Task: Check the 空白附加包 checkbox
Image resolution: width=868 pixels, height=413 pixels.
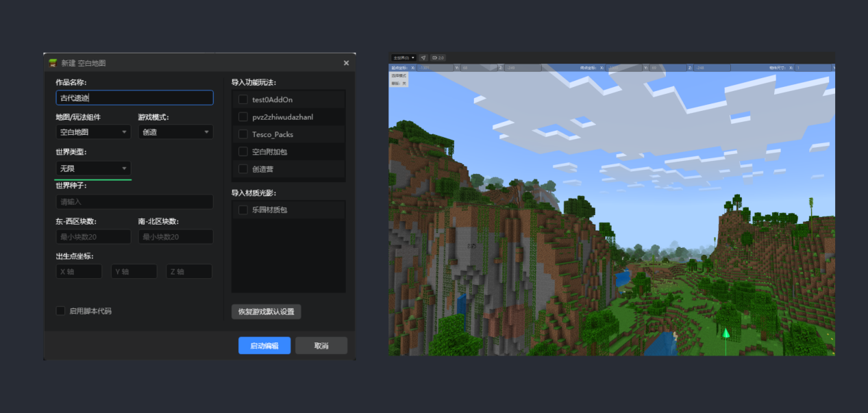Action: coord(243,151)
